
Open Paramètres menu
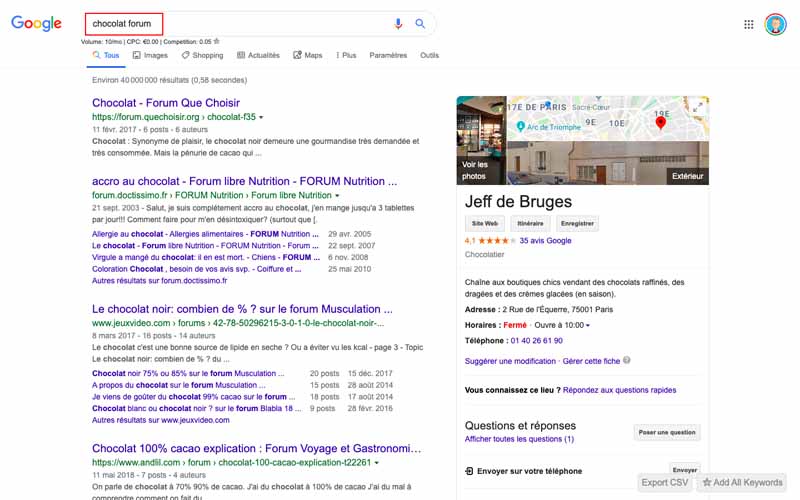point(388,55)
